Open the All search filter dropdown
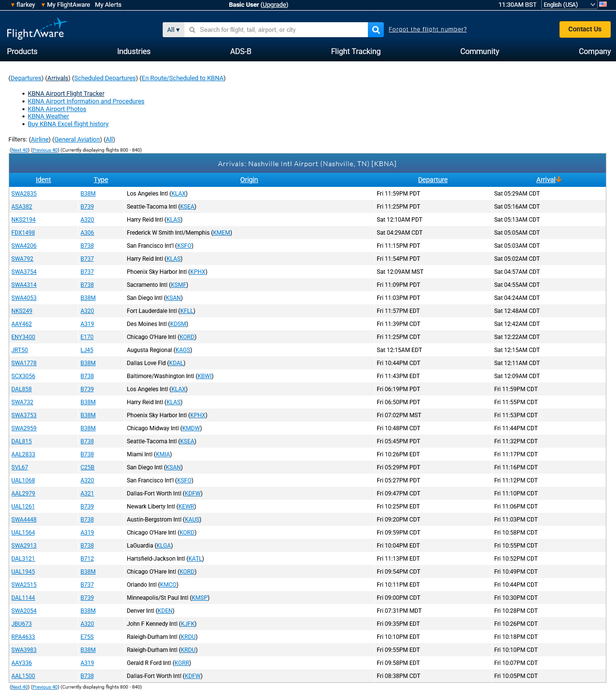The image size is (616, 691). tap(173, 29)
